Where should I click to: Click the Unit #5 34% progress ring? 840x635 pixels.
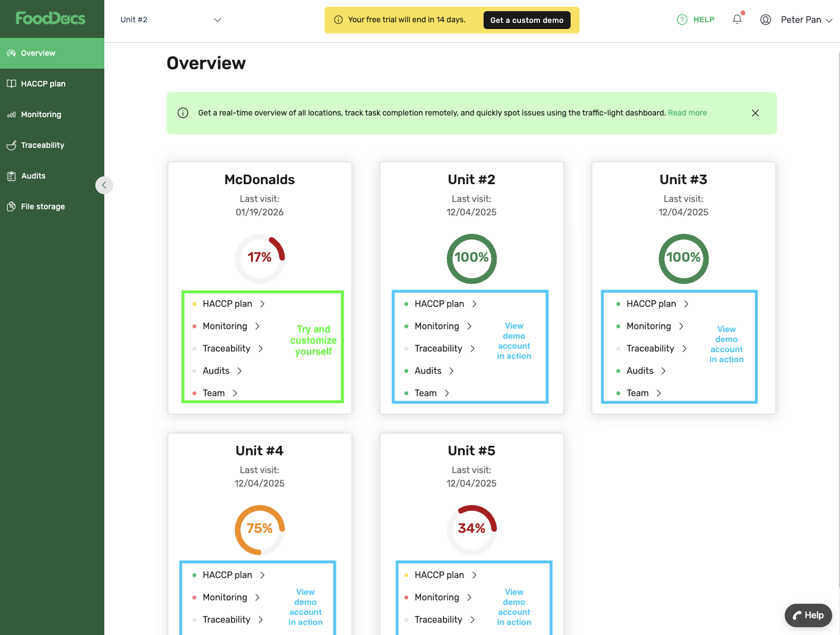coord(472,530)
